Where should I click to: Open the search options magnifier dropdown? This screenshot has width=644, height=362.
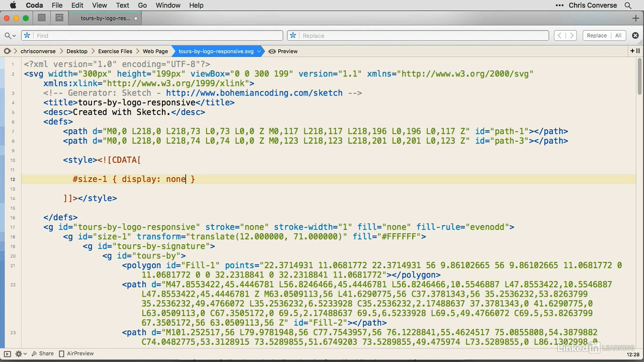point(10,35)
